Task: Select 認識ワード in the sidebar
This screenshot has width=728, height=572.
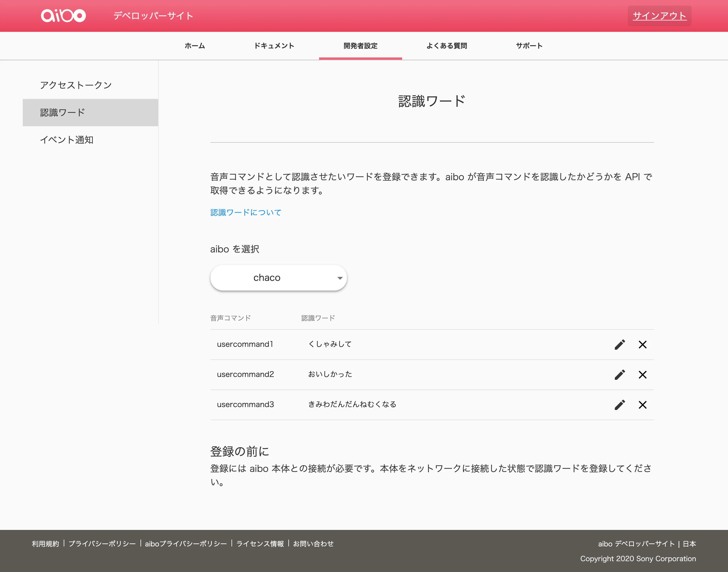Action: 90,113
